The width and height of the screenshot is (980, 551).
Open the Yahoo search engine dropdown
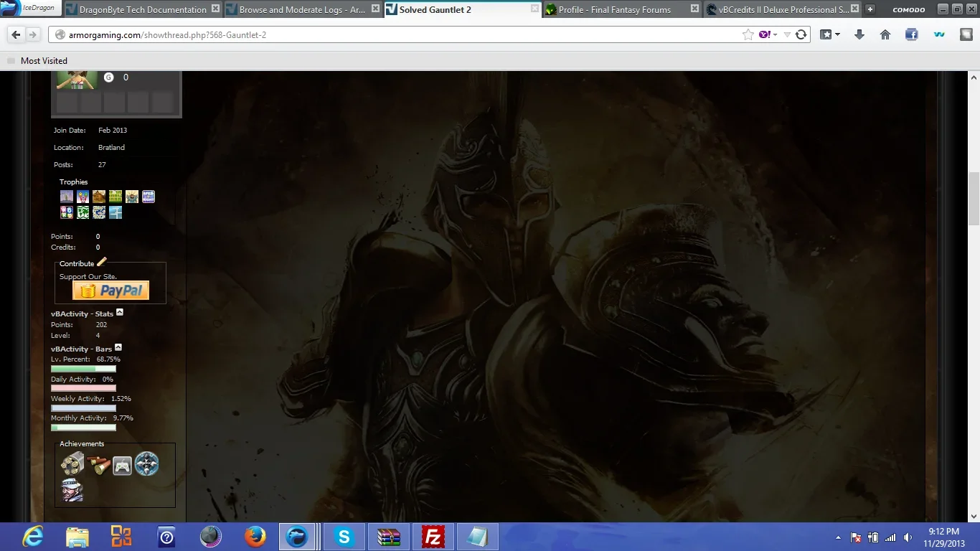768,34
